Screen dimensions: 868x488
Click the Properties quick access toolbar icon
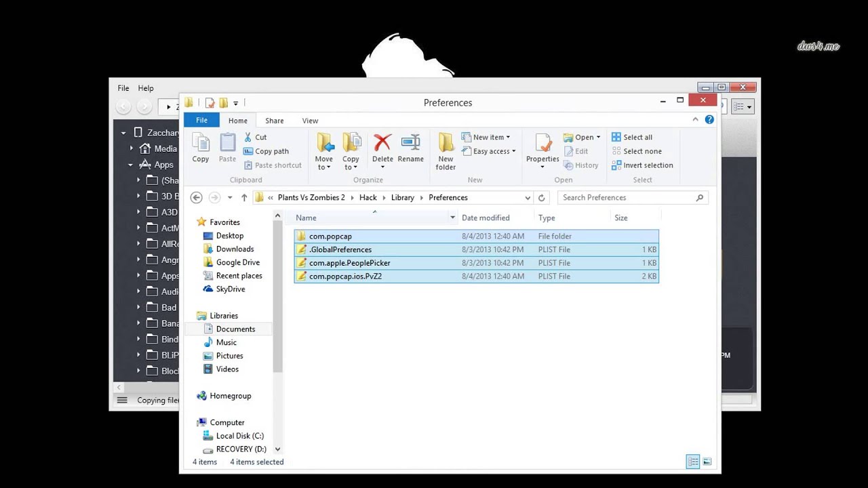tap(210, 103)
